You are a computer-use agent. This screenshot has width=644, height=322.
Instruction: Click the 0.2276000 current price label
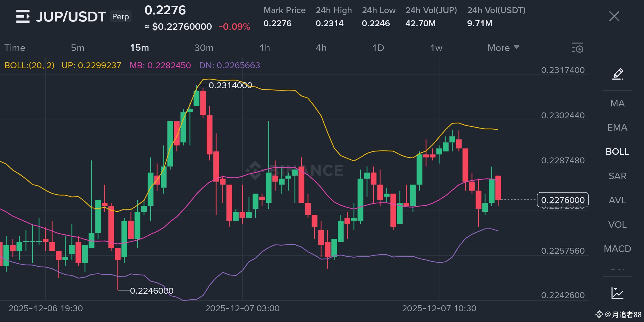click(563, 200)
